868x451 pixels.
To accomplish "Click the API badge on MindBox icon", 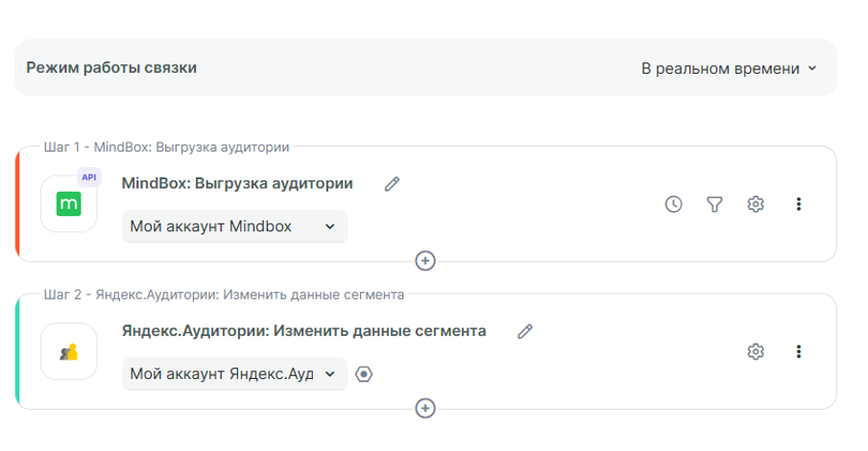I will tap(88, 178).
